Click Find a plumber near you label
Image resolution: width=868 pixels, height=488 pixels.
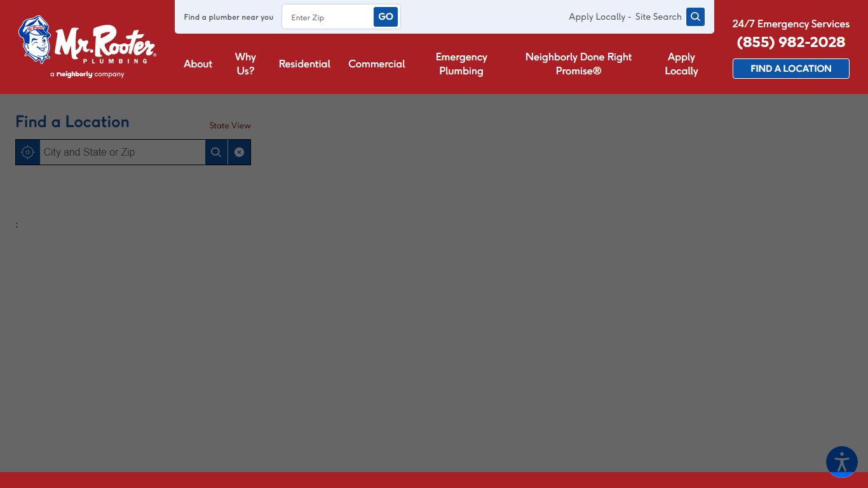click(x=229, y=17)
